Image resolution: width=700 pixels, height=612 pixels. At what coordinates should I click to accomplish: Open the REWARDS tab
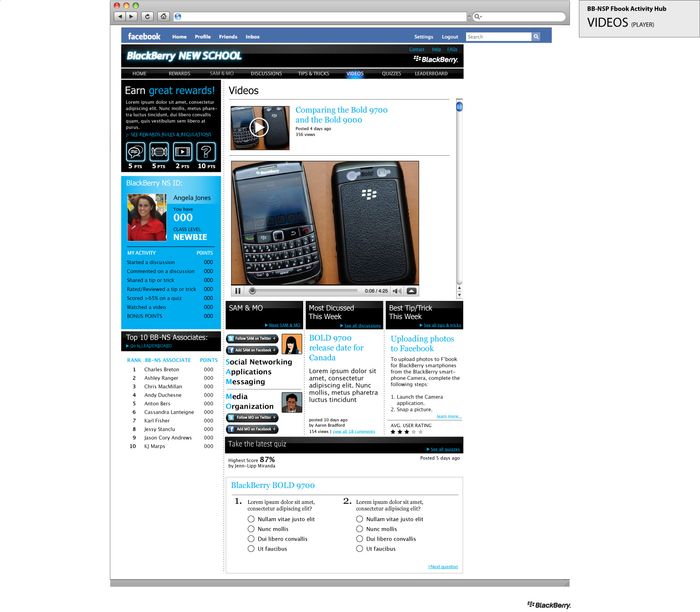[x=179, y=74]
